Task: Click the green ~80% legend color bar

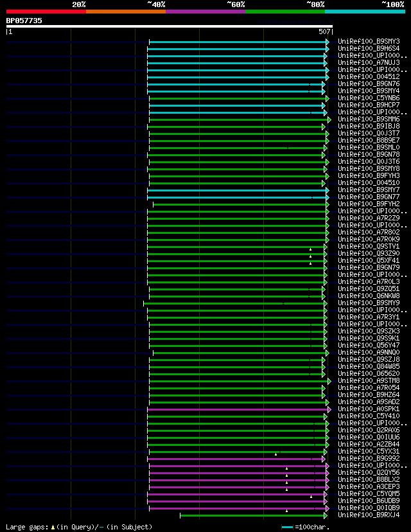Action: tap(285, 12)
